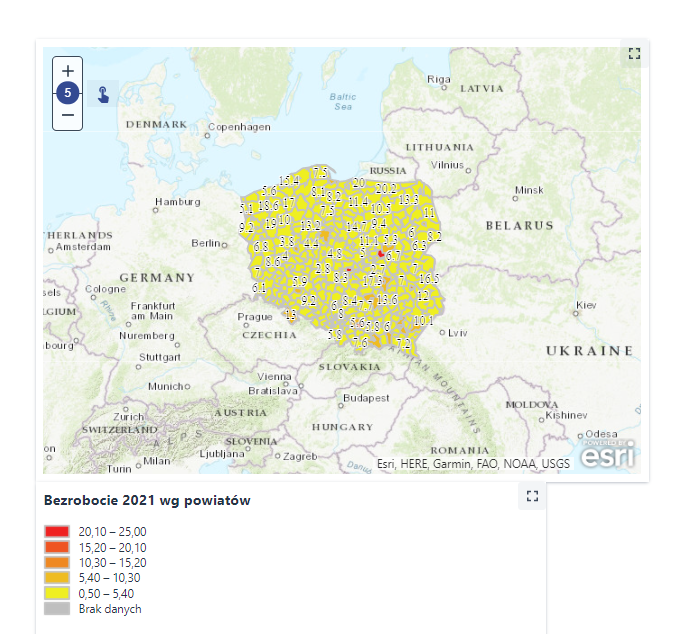The image size is (690, 634).
Task: Zoom in on the map with plus button
Action: 67,71
